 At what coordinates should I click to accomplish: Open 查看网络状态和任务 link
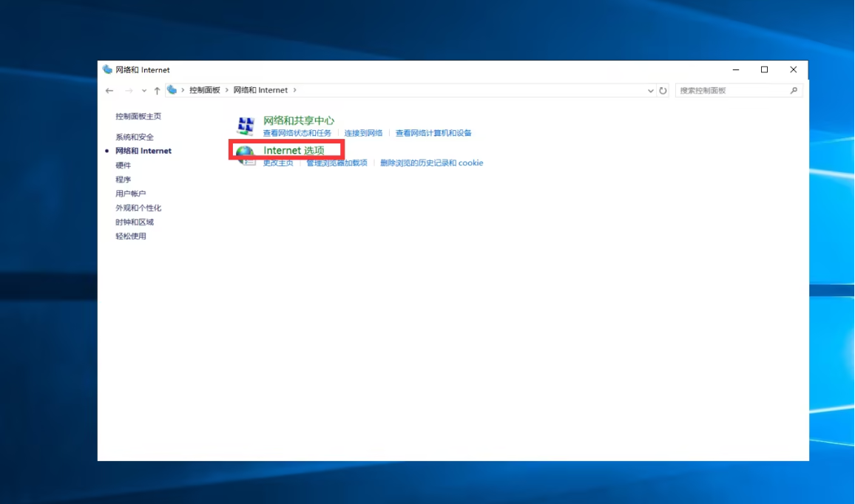coord(297,133)
